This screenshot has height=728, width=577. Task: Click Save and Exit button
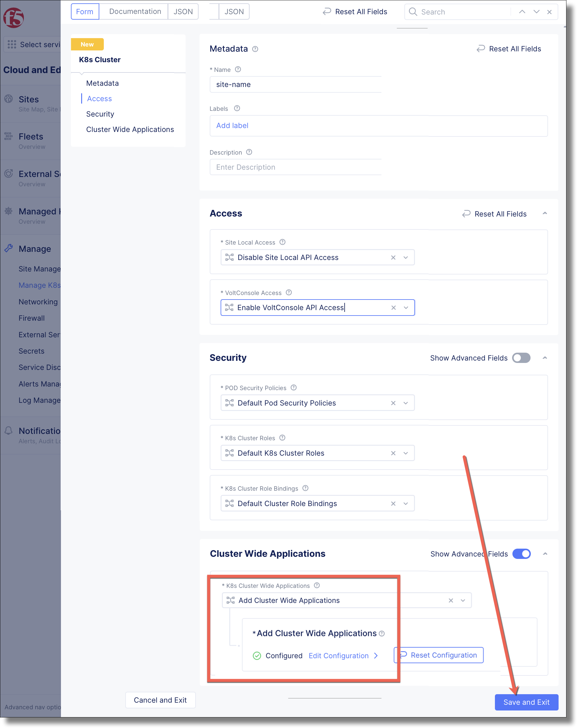[x=526, y=702]
